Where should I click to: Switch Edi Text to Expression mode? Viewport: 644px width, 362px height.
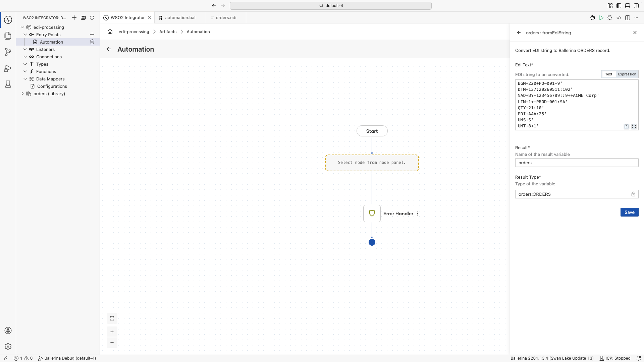pyautogui.click(x=627, y=74)
